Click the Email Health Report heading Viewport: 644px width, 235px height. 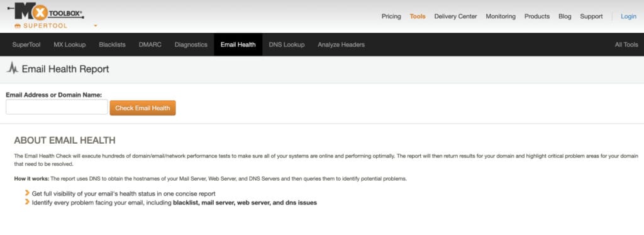point(65,69)
